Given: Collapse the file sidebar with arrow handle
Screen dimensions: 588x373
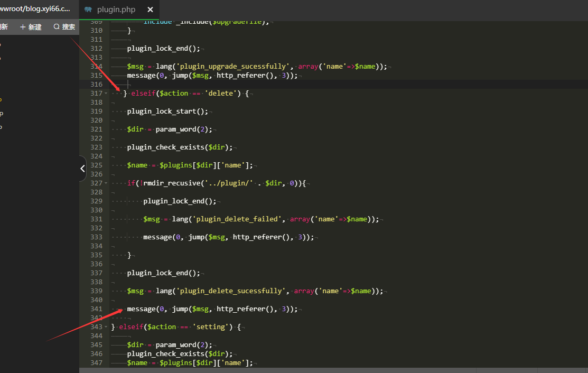Looking at the screenshot, I should [82, 169].
